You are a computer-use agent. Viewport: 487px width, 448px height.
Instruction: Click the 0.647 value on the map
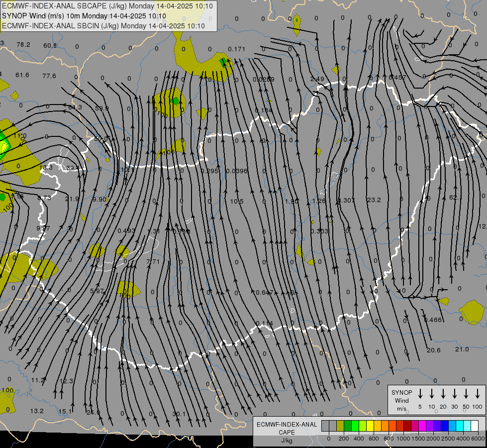(265, 293)
